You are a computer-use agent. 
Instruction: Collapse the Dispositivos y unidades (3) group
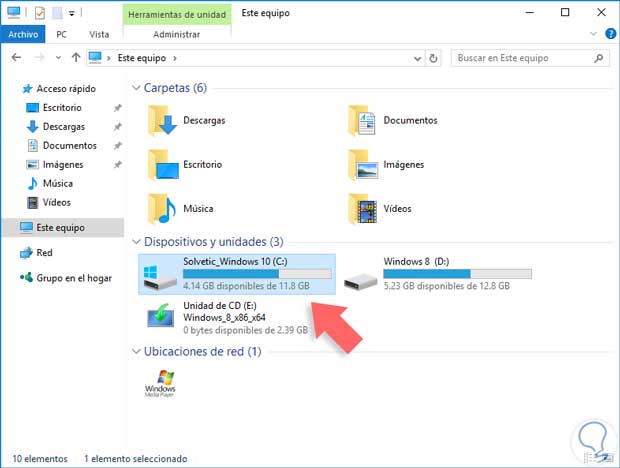coord(136,242)
